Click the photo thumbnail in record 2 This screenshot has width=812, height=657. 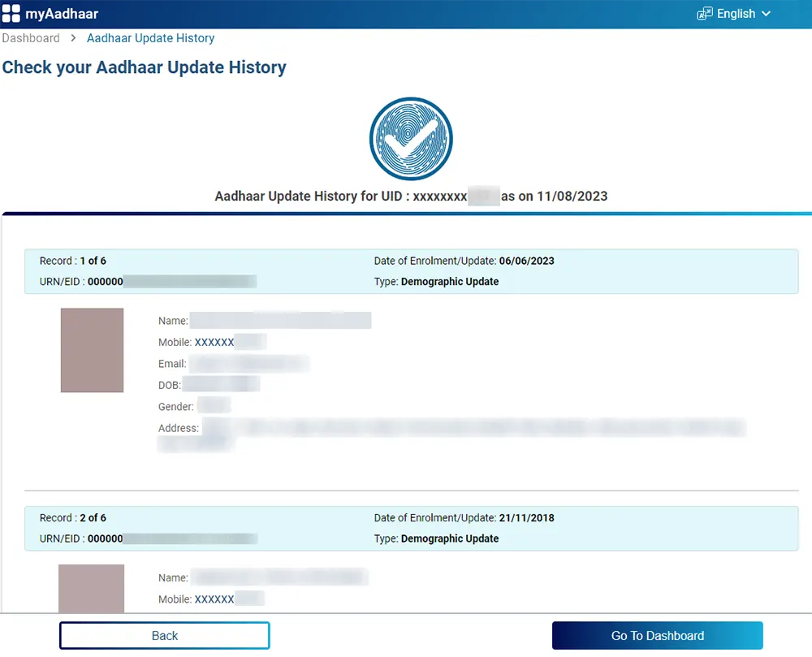[x=91, y=589]
